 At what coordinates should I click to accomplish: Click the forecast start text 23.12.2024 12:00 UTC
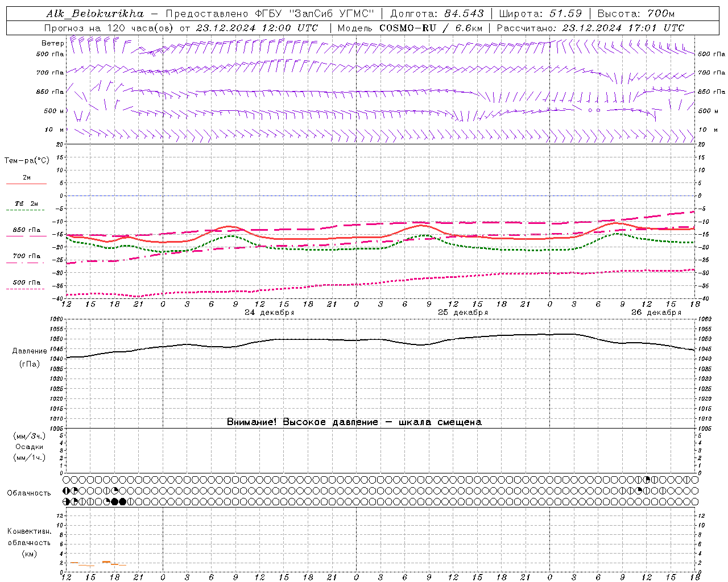pyautogui.click(x=257, y=28)
